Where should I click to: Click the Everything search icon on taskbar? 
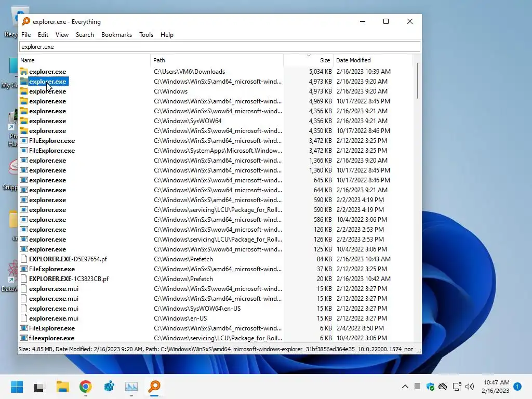pos(154,387)
